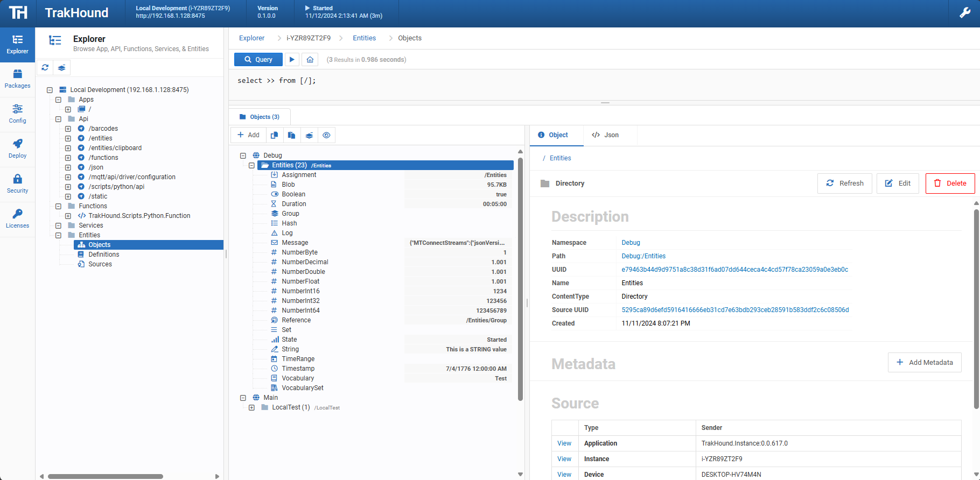Click the Entities breadcrumb

coord(365,38)
